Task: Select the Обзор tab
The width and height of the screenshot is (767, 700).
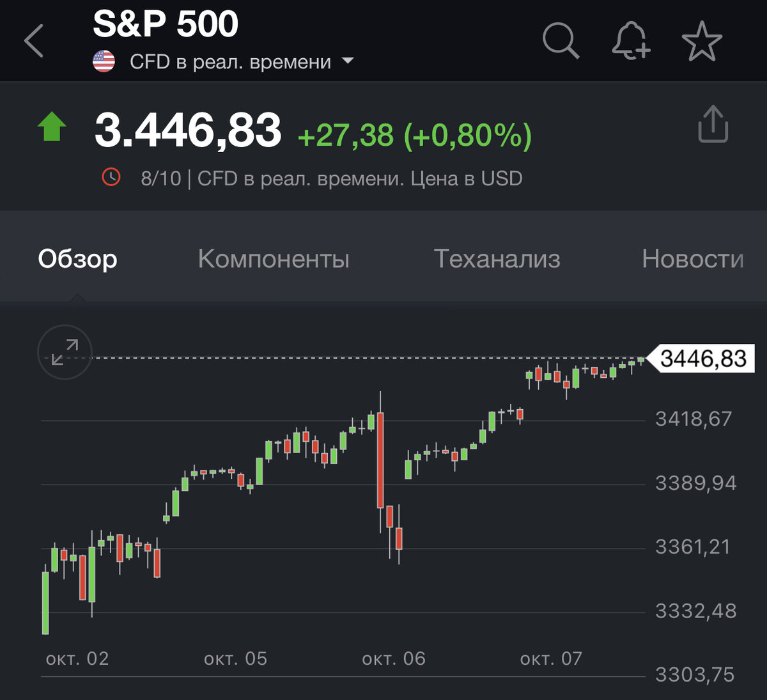Action: tap(77, 259)
